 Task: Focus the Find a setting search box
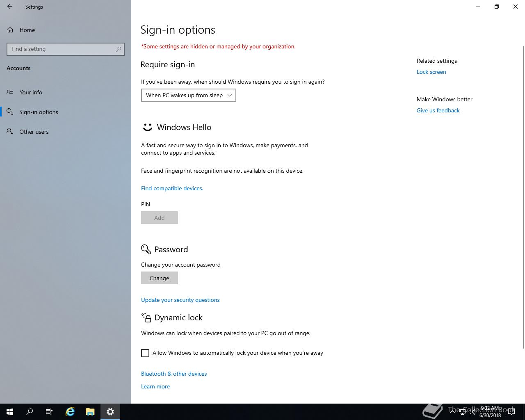(x=66, y=49)
